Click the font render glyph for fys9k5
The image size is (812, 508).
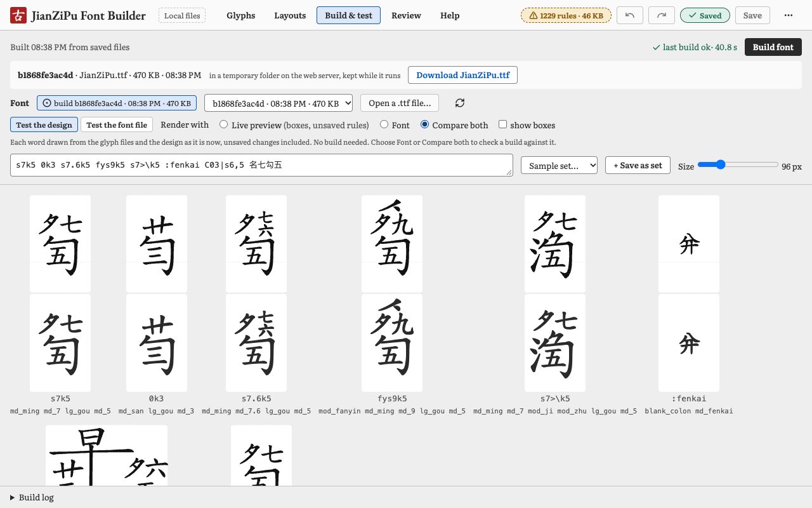pos(392,343)
